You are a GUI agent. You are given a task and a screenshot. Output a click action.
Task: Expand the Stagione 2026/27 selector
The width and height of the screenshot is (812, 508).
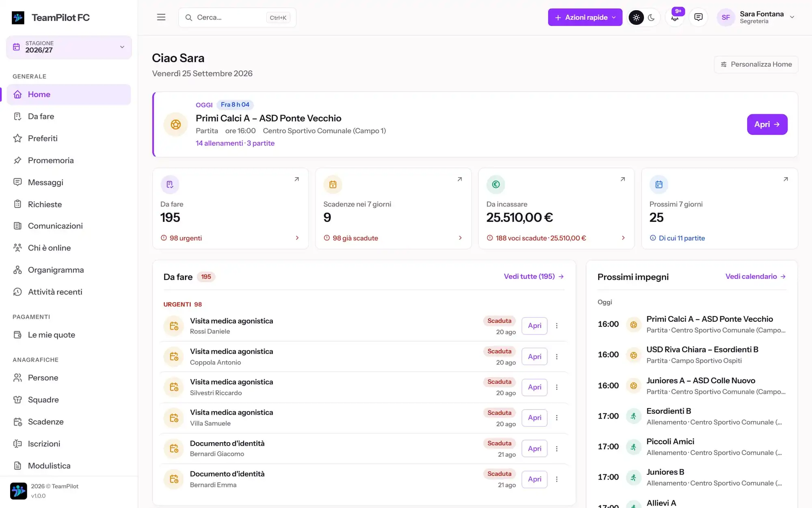[x=69, y=47]
